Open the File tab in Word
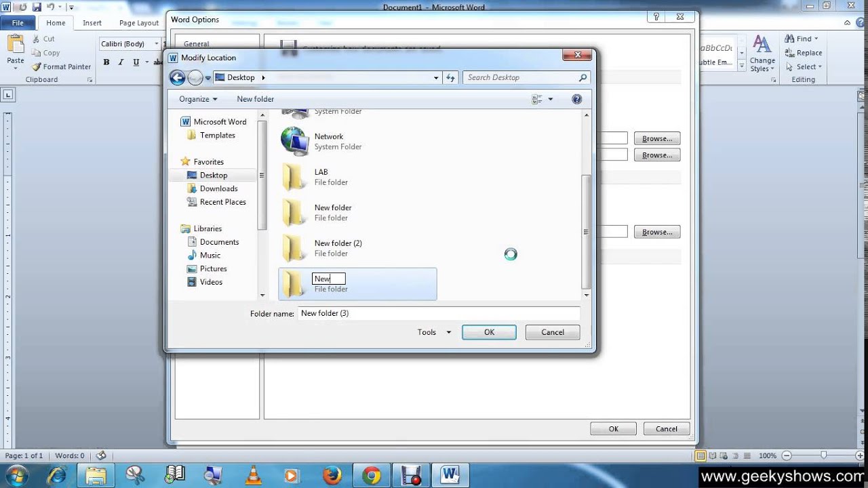Image resolution: width=868 pixels, height=488 pixels. pyautogui.click(x=18, y=22)
